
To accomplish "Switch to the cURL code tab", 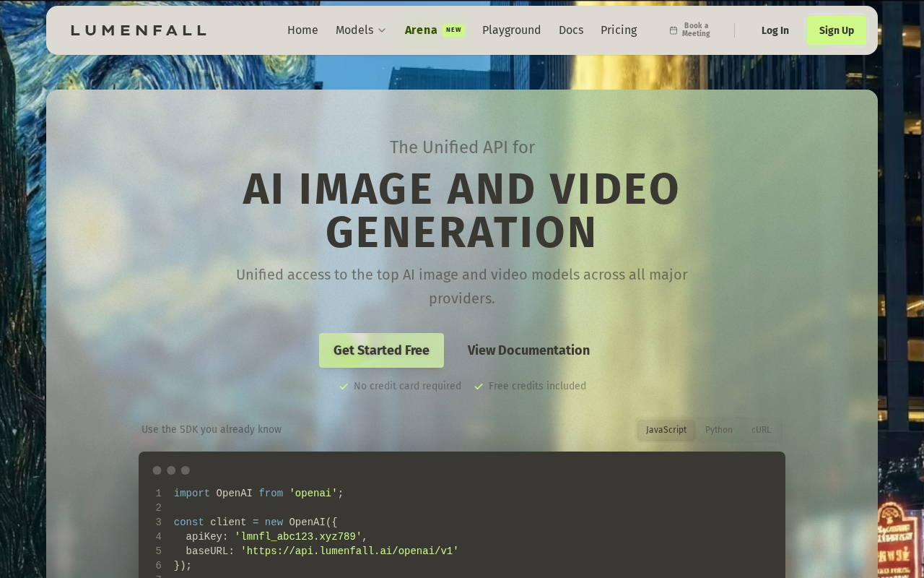I will point(761,430).
